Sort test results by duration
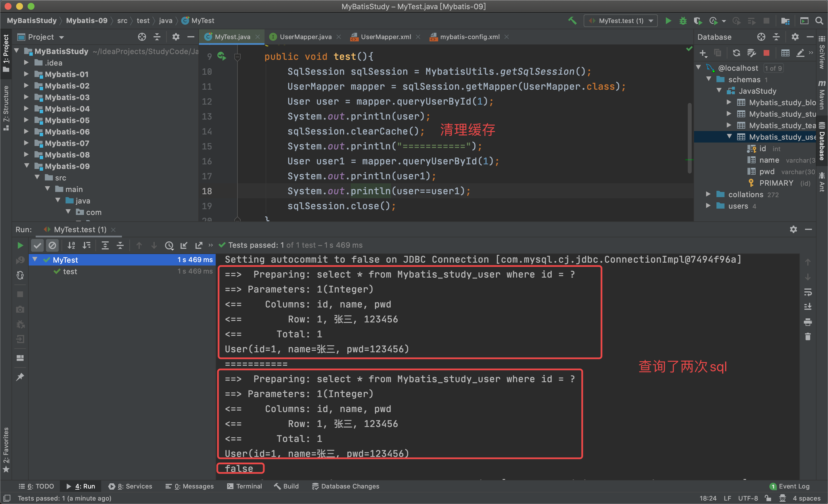This screenshot has width=828, height=504. click(87, 245)
